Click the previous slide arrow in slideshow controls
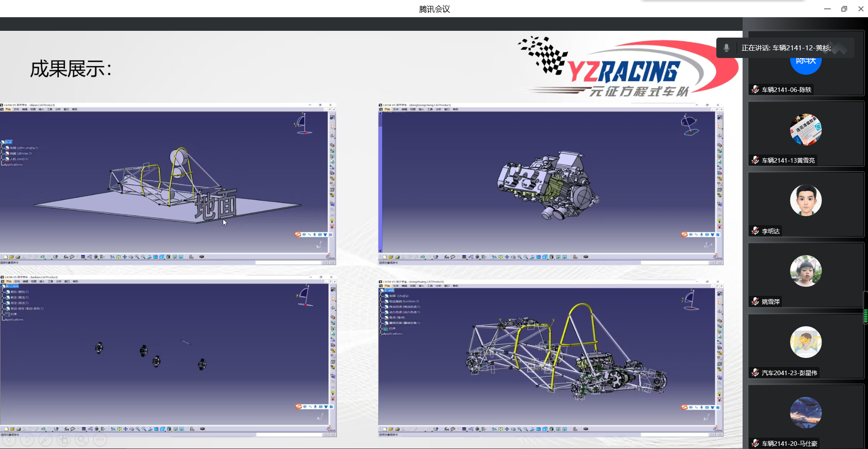Viewport: 868px width, 449px height. click(x=10, y=439)
